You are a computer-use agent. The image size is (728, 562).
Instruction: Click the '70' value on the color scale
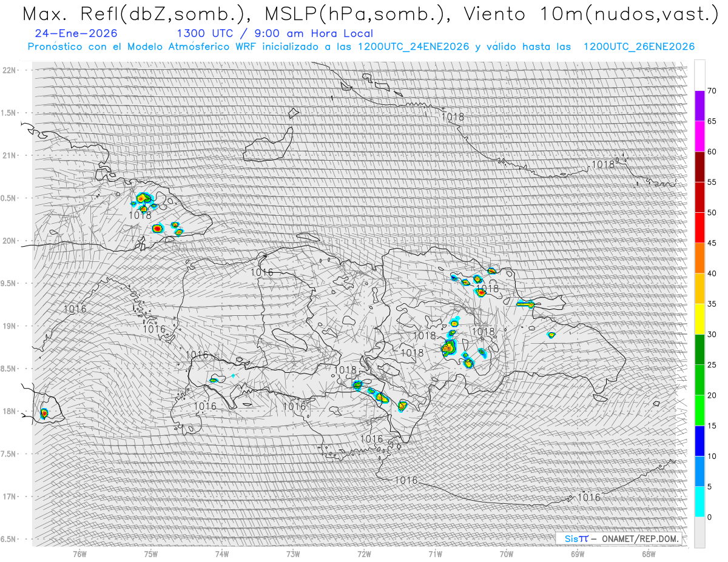coord(712,91)
